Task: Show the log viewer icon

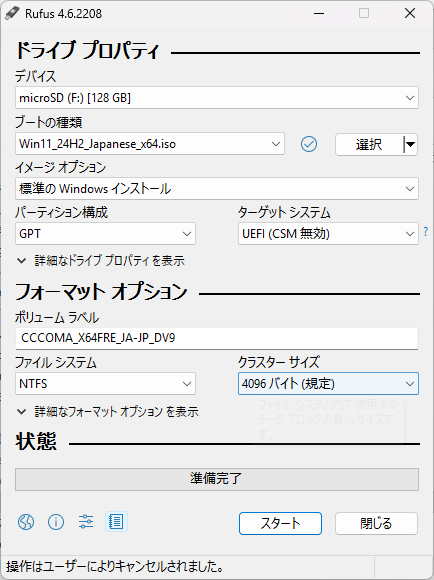Action: [116, 522]
